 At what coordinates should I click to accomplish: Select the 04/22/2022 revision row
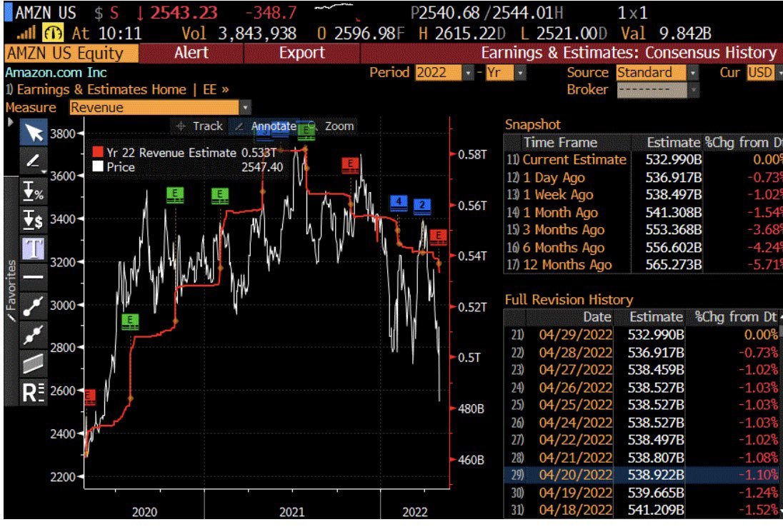tap(641, 439)
